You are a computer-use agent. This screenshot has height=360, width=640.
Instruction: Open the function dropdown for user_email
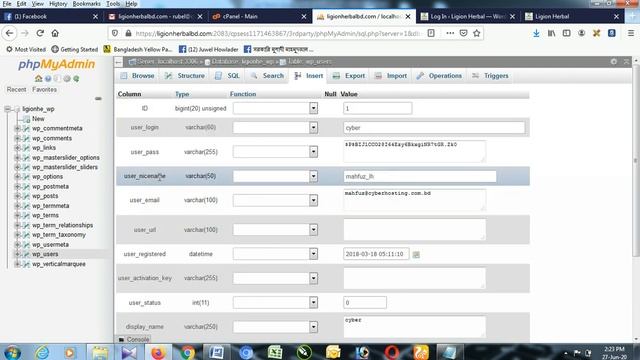[275, 200]
